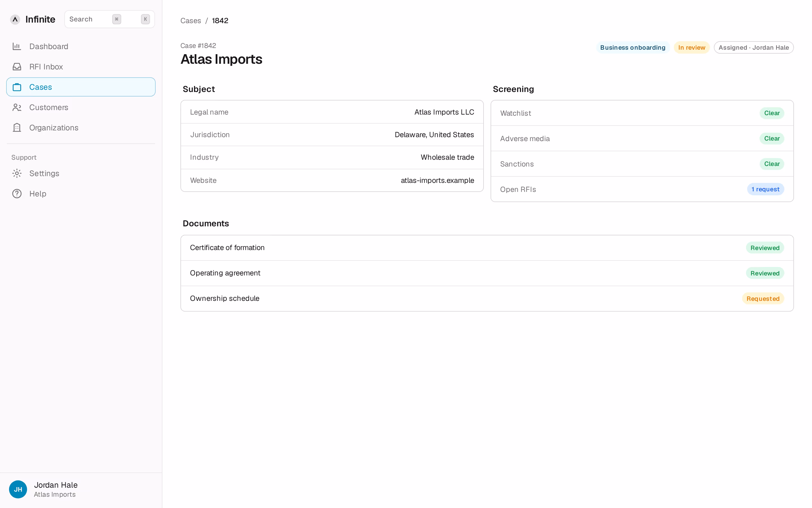Select the Atlas Imports LLC legal name
812x508 pixels.
click(x=444, y=112)
